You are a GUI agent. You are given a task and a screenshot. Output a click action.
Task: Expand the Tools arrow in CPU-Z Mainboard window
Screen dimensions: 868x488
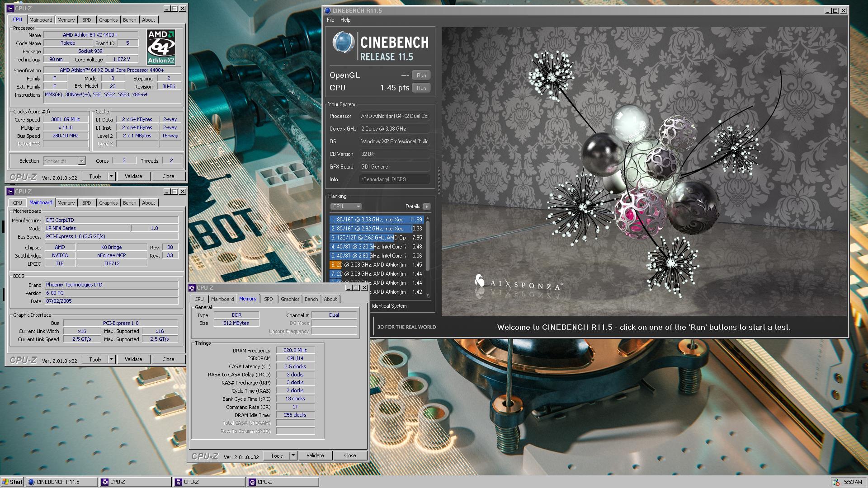coord(111,359)
